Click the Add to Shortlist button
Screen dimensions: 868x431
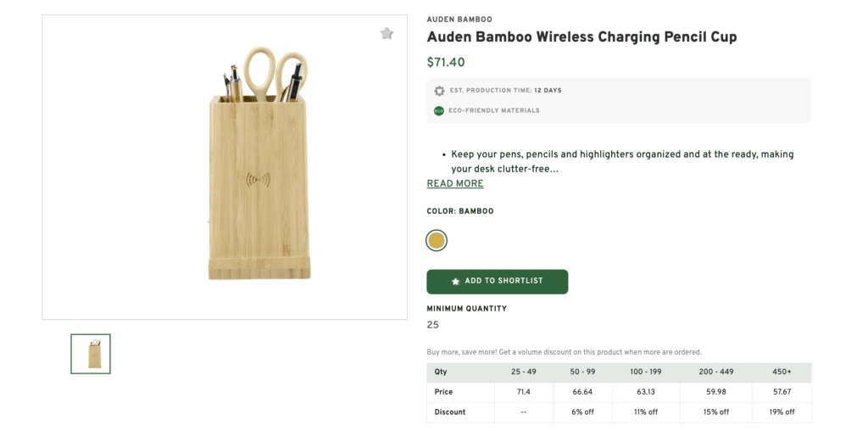[x=497, y=282]
